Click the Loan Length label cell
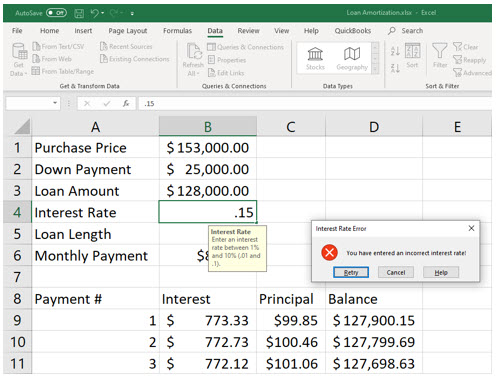 [95, 234]
